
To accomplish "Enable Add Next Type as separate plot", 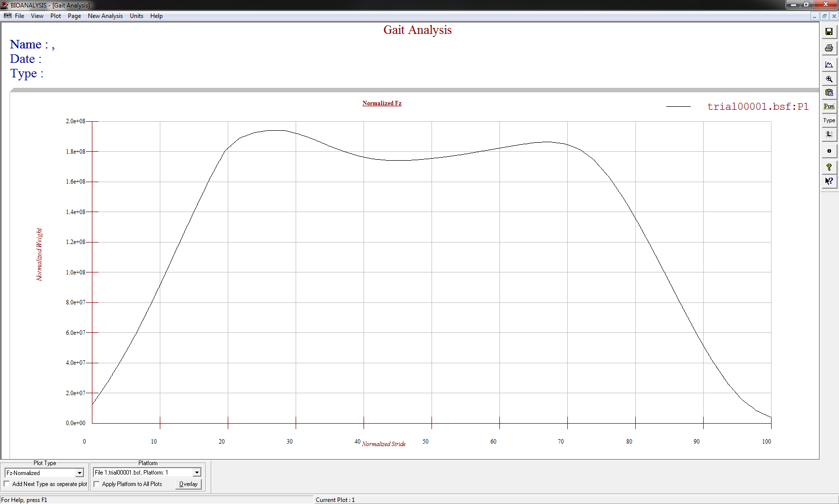I will pyautogui.click(x=7, y=484).
